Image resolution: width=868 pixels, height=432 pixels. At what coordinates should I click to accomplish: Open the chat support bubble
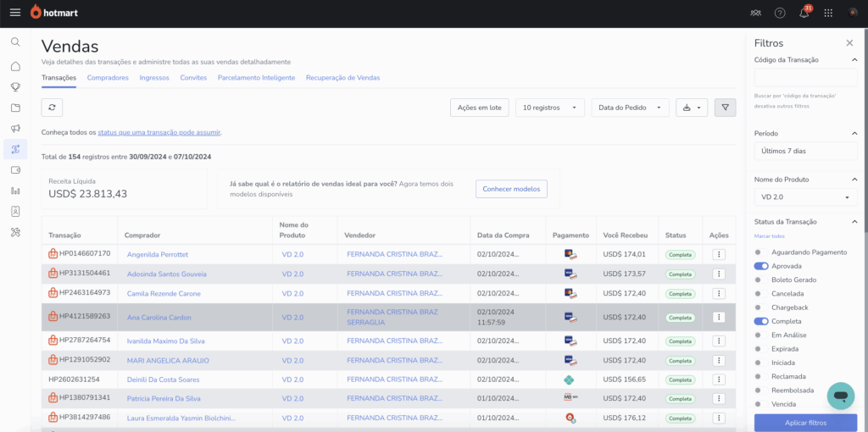[841, 396]
